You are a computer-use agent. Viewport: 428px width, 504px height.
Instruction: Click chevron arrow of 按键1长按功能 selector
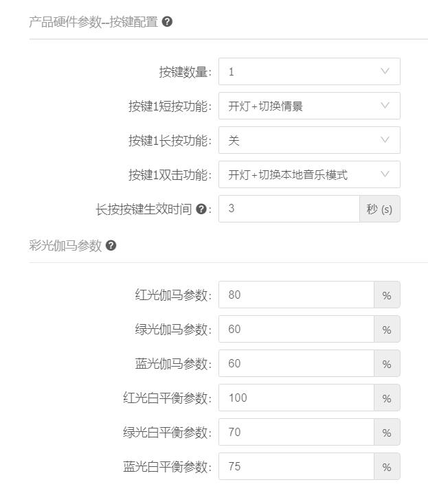(x=385, y=140)
